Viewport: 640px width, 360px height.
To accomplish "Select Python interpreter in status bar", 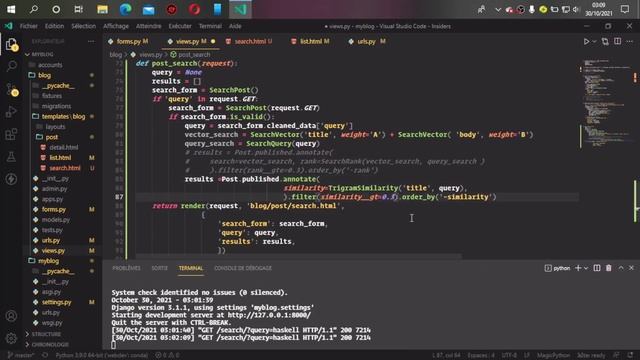I will pyautogui.click(x=102, y=355).
